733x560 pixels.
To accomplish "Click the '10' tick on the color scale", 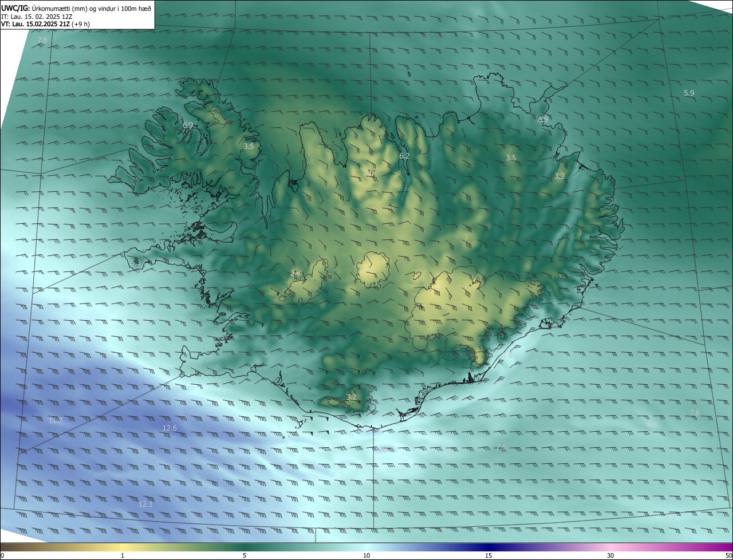I will pos(366,555).
